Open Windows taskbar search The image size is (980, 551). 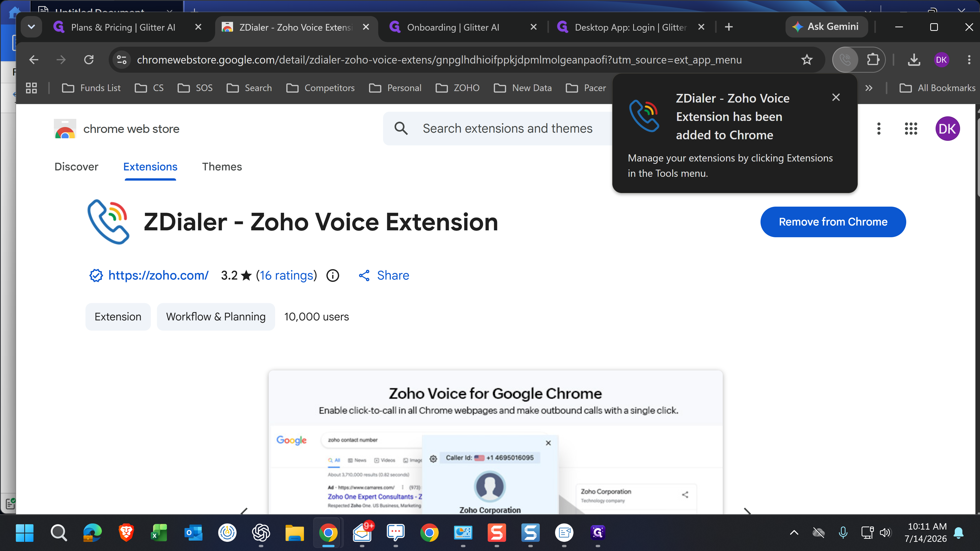click(x=59, y=533)
